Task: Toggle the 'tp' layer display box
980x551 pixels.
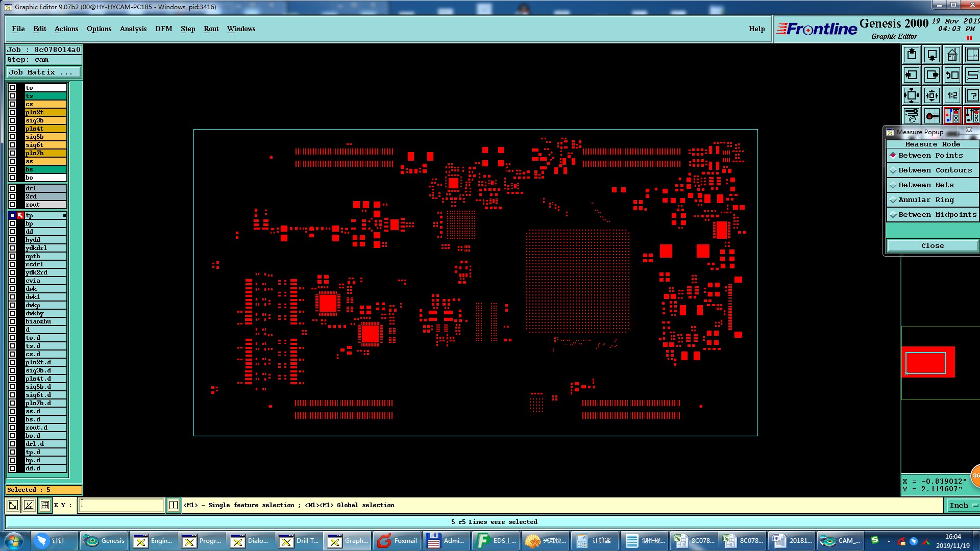Action: coord(12,215)
